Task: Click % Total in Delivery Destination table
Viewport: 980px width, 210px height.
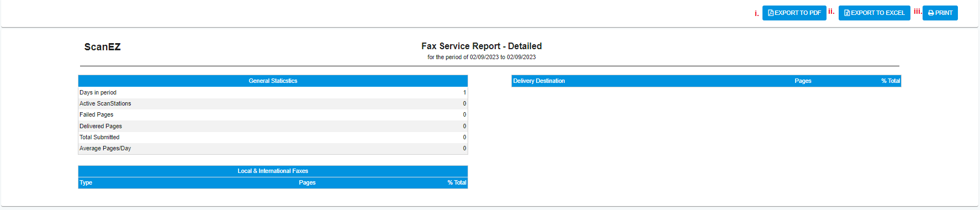Action: point(891,81)
